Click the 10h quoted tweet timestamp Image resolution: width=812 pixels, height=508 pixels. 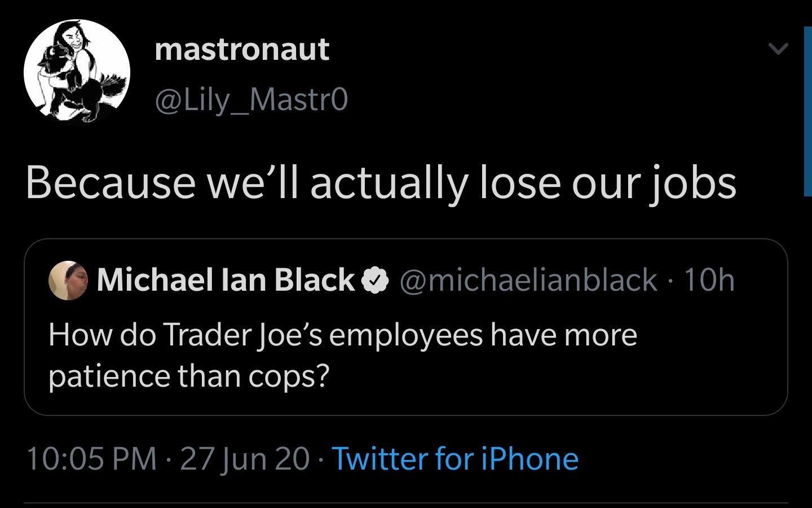[709, 280]
